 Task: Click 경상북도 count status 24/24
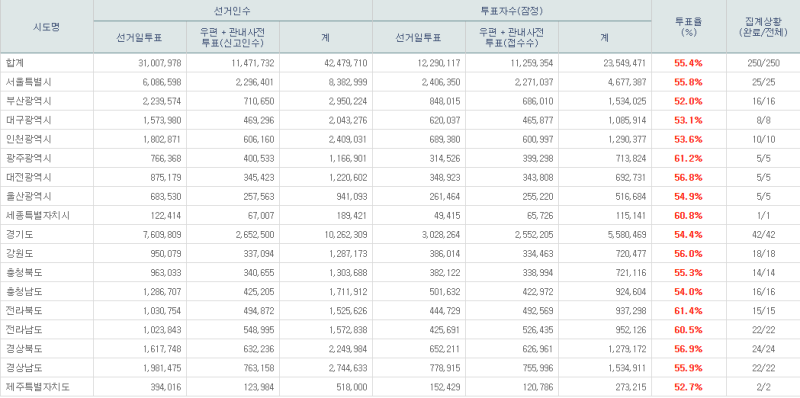(763, 349)
